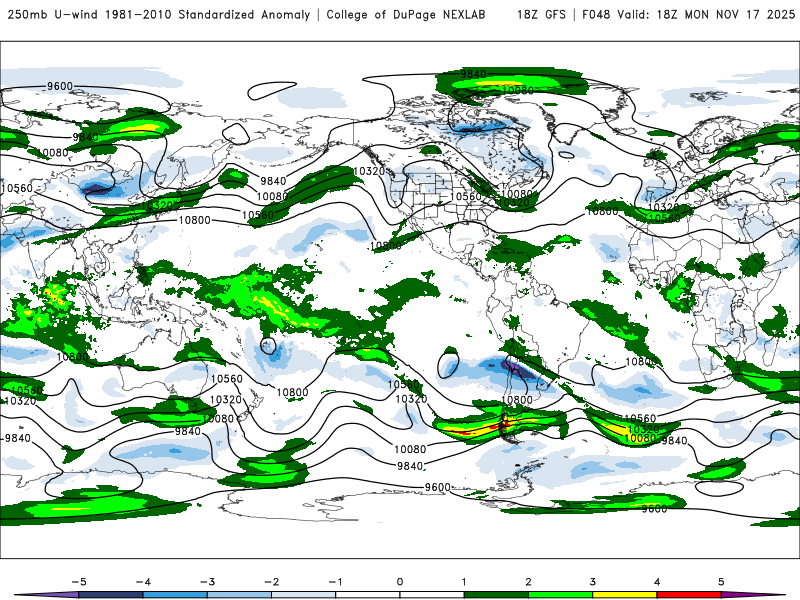Click the "MON NOV 17 2025" valid date
Viewport: 800px width, 600px height.
739,14
